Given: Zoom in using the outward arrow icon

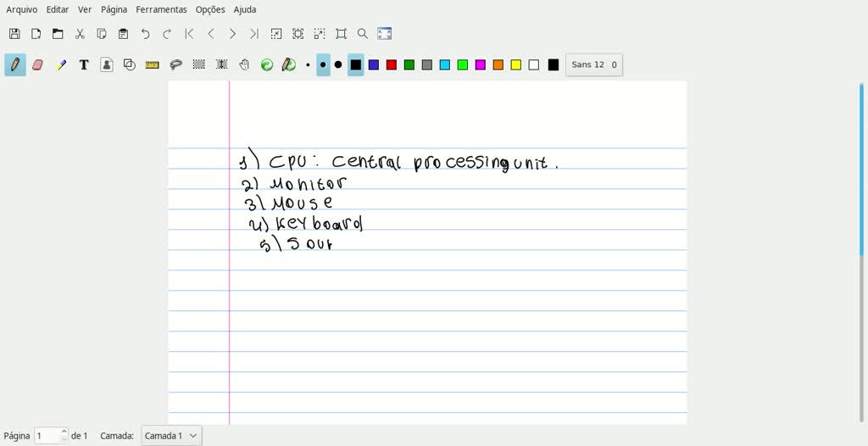Looking at the screenshot, I should tap(320, 34).
